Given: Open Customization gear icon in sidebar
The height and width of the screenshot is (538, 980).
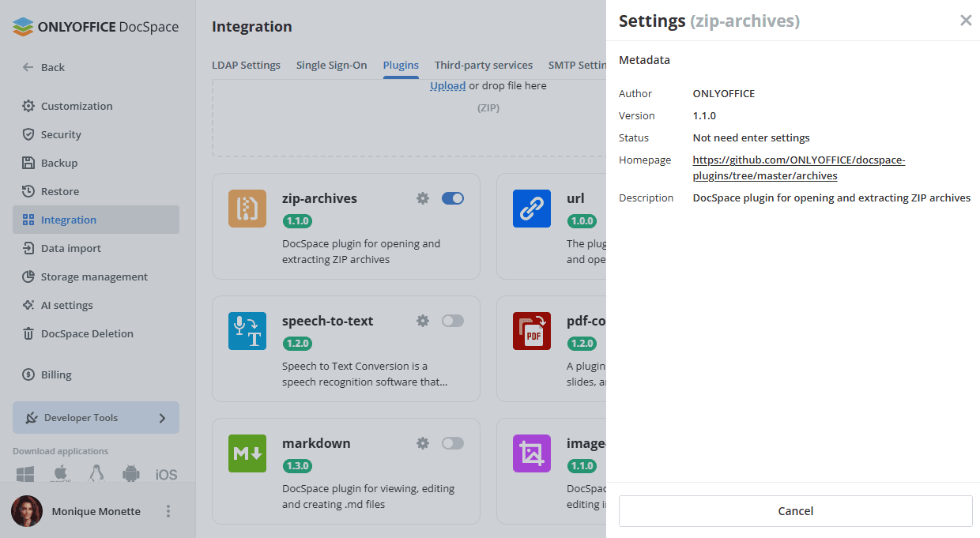Looking at the screenshot, I should [28, 106].
